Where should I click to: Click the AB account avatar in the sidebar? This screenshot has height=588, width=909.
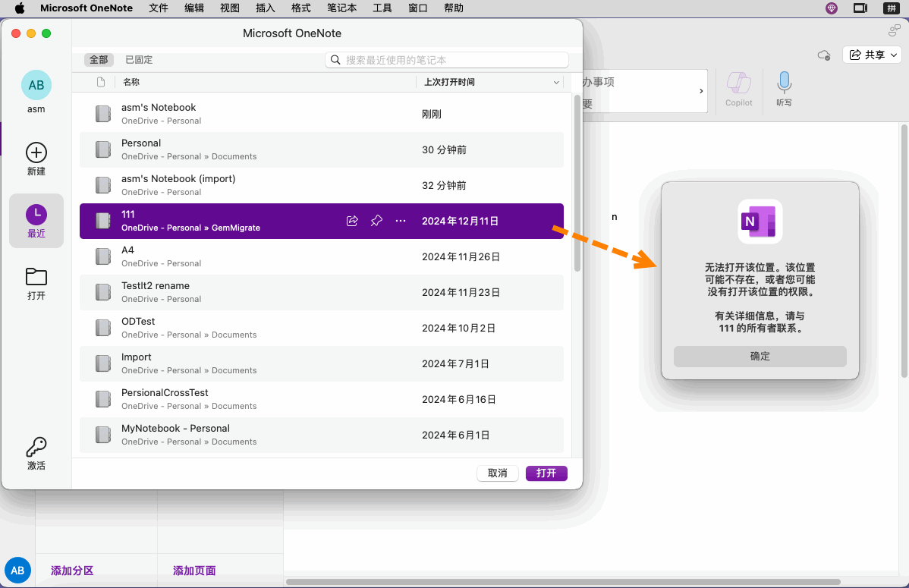coord(36,85)
